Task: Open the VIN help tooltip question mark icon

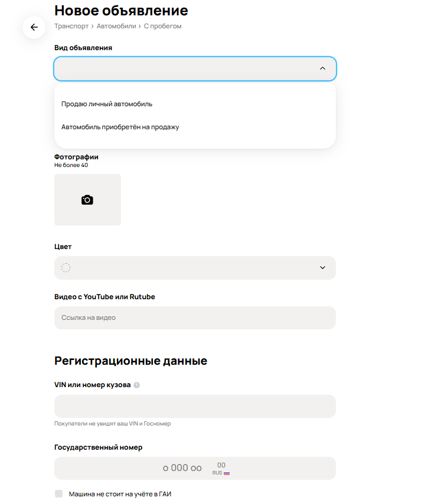Action: point(136,386)
